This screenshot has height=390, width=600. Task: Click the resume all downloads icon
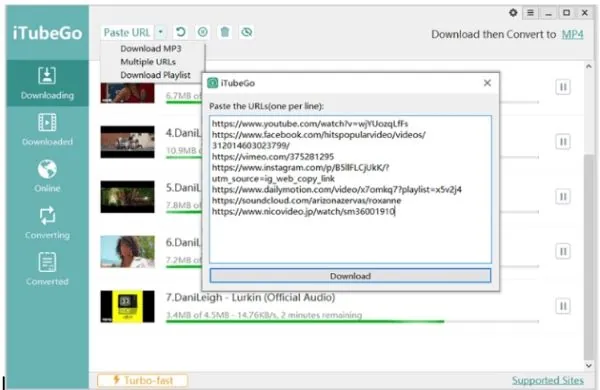coord(181,32)
